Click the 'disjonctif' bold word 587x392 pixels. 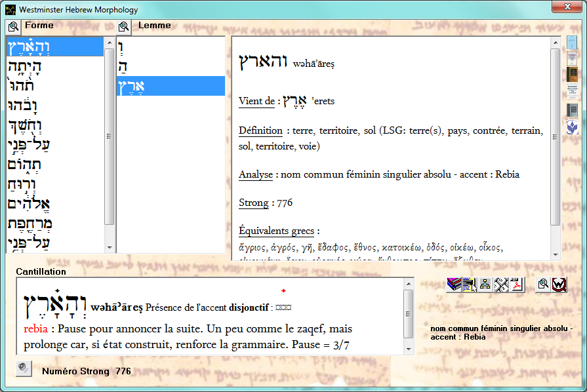(249, 307)
